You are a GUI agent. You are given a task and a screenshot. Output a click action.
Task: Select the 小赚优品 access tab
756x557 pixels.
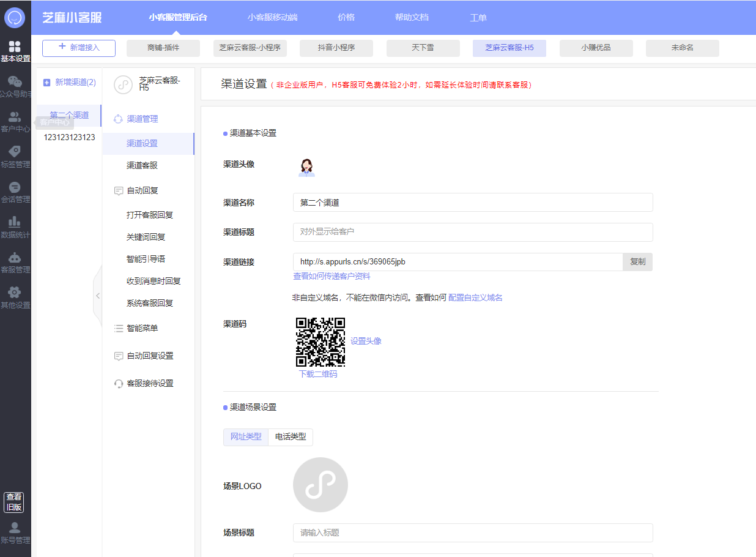coord(596,48)
